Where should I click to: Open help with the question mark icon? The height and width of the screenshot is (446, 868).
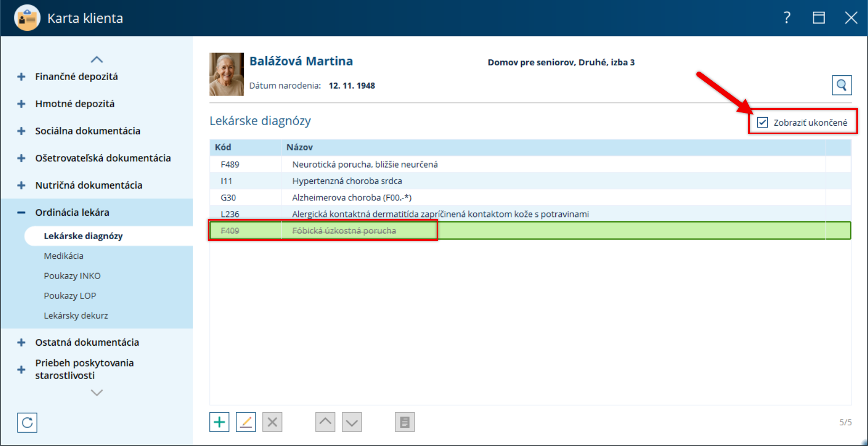click(787, 18)
